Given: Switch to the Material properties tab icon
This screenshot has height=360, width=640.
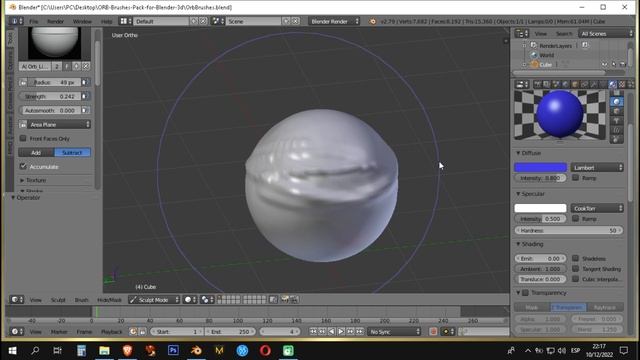Looking at the screenshot, I should [x=613, y=84].
